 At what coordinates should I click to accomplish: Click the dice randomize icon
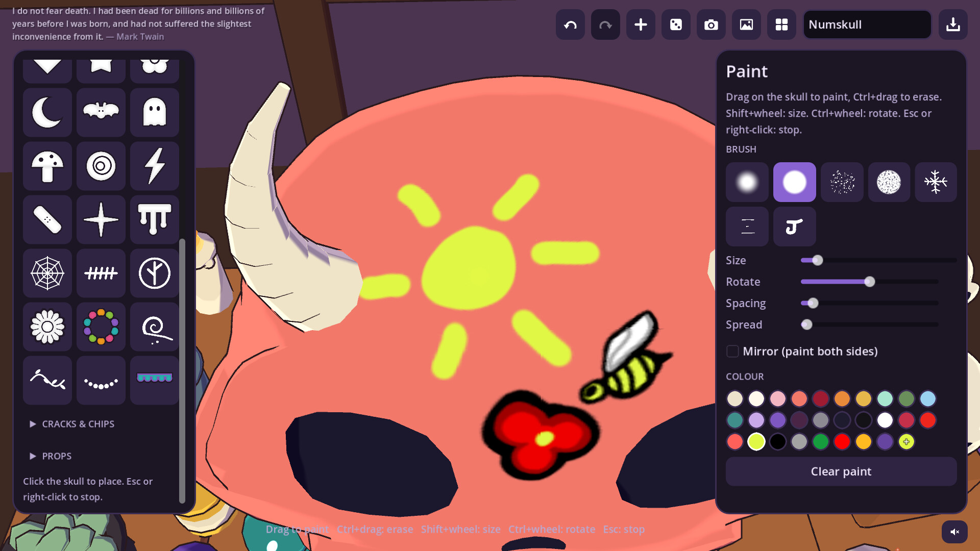676,24
